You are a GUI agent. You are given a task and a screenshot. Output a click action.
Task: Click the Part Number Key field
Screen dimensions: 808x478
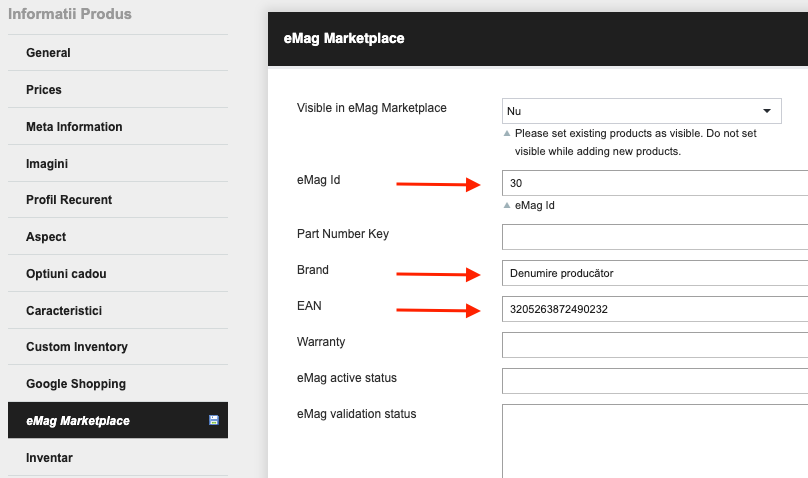coord(655,237)
